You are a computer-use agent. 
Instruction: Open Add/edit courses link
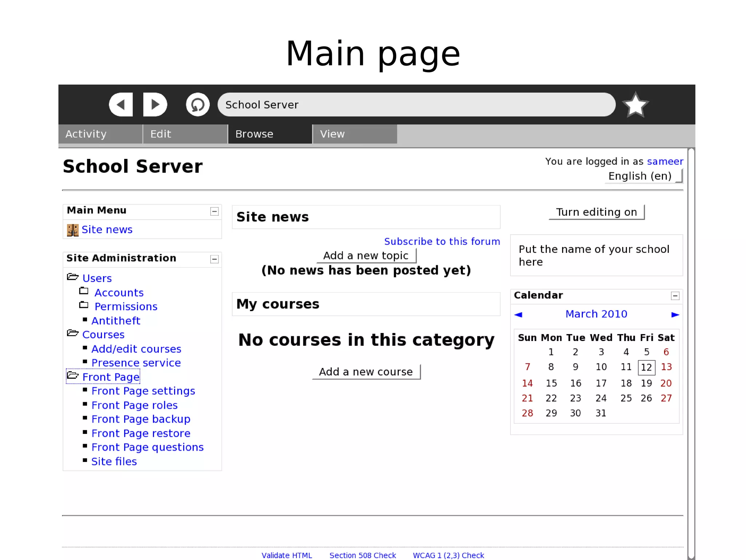point(136,349)
